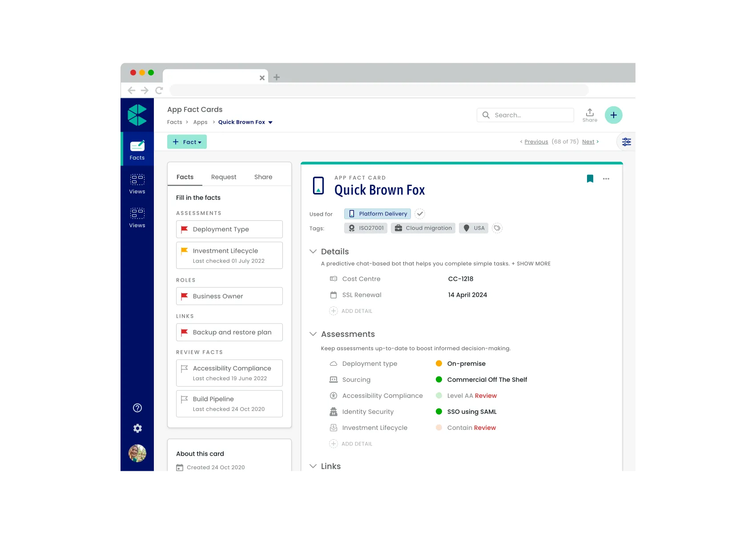The width and height of the screenshot is (756, 534).
Task: Open settings via the gear icon
Action: pyautogui.click(x=137, y=429)
